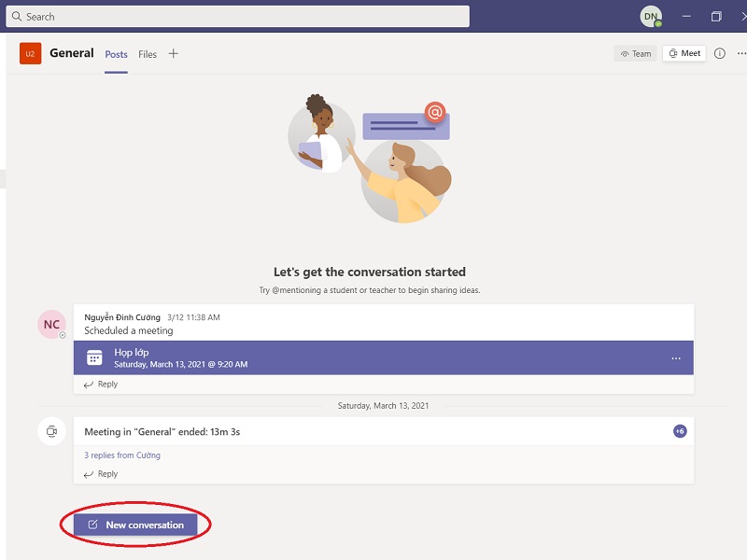
Task: Switch to the Files tab
Action: (148, 54)
